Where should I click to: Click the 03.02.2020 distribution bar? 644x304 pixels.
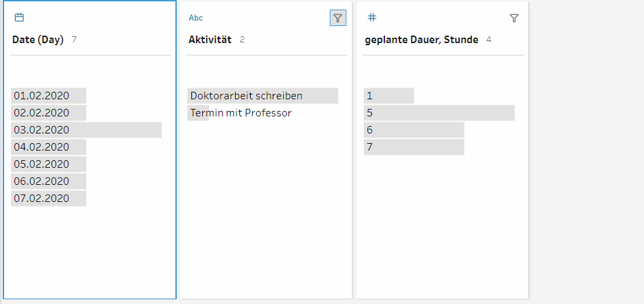86,130
